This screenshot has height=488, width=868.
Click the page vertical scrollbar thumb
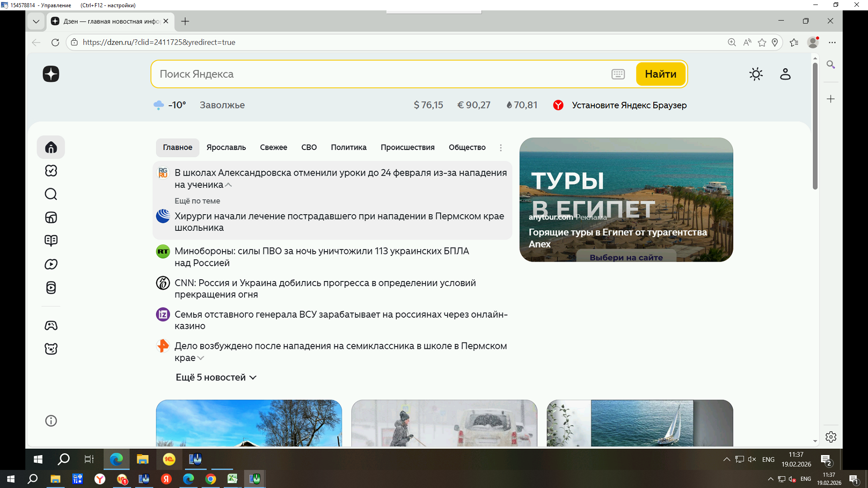tap(815, 127)
